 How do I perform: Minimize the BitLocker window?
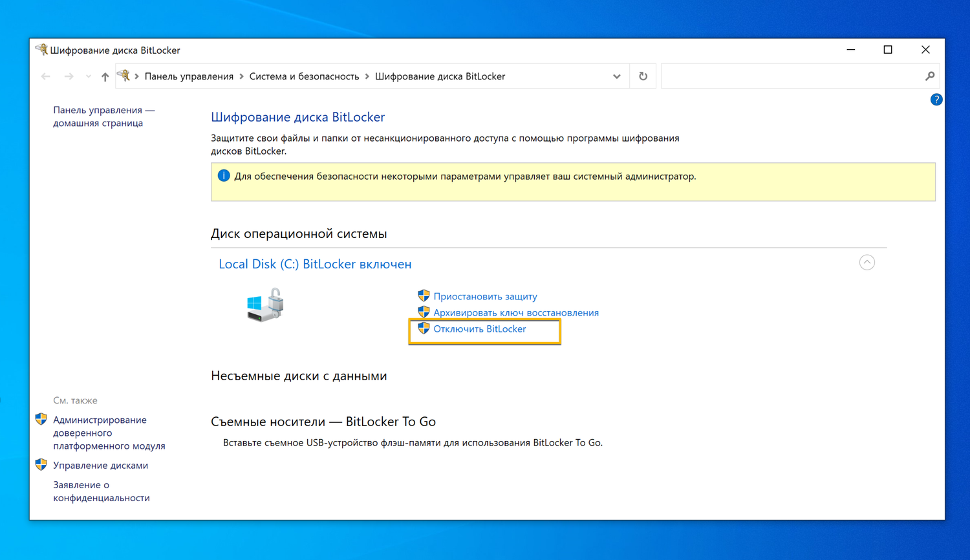click(x=851, y=50)
